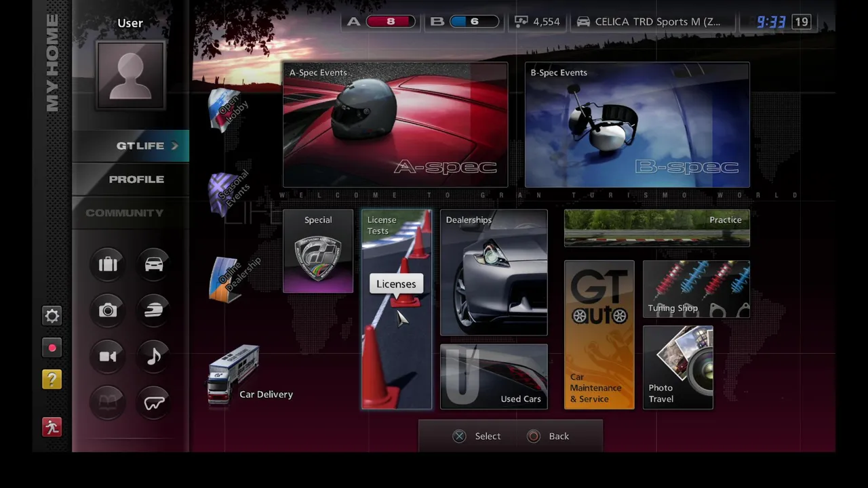The height and width of the screenshot is (488, 868).
Task: Open the Photo camera icon
Action: coord(108,310)
